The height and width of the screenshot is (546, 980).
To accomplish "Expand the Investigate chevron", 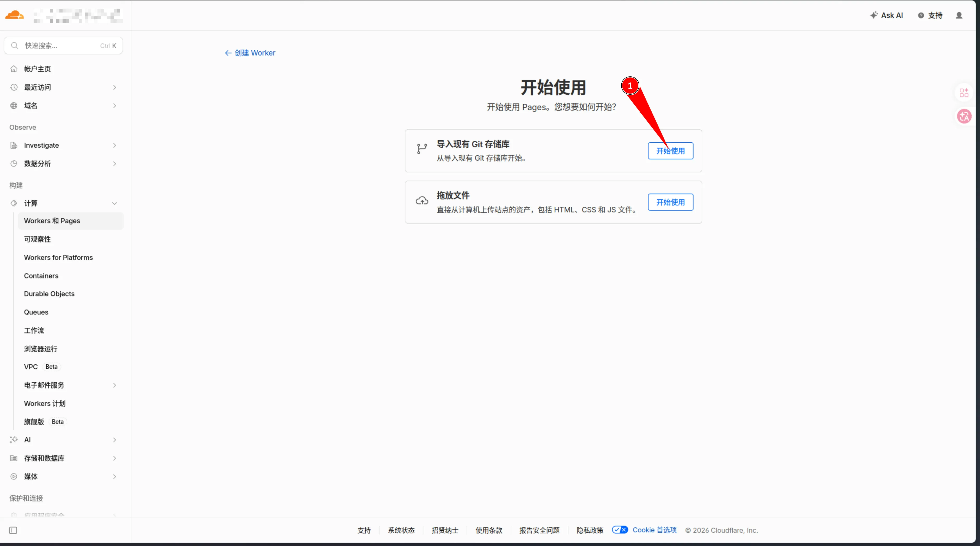I will pos(114,145).
